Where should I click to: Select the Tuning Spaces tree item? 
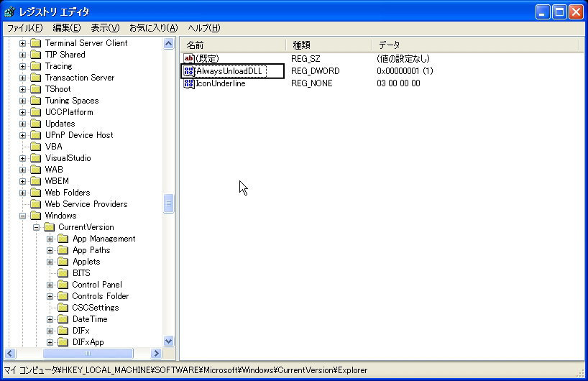point(72,101)
